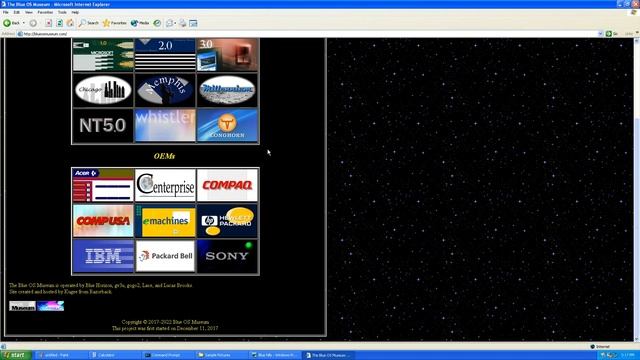
Task: Open the Search pane from the toolbar
Action: tap(89, 23)
